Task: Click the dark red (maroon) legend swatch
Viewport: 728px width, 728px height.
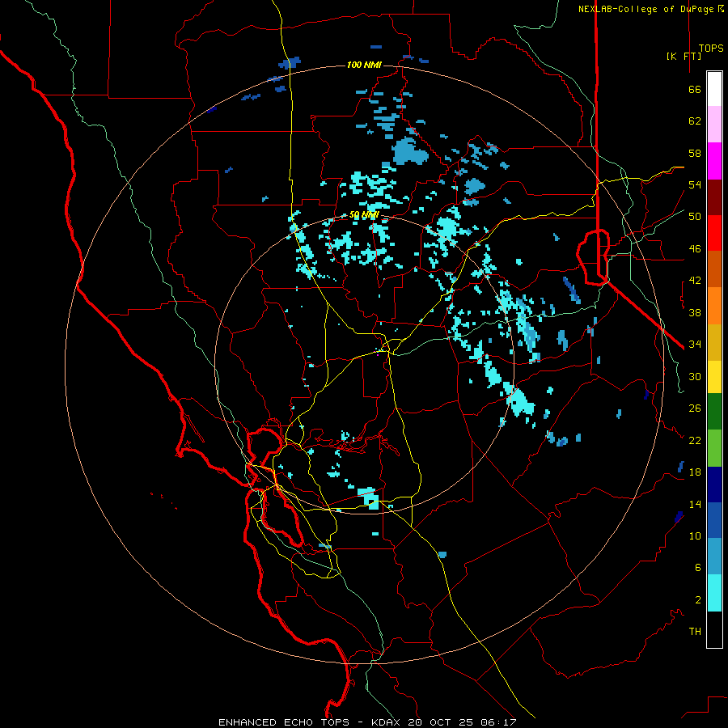Action: click(x=714, y=197)
